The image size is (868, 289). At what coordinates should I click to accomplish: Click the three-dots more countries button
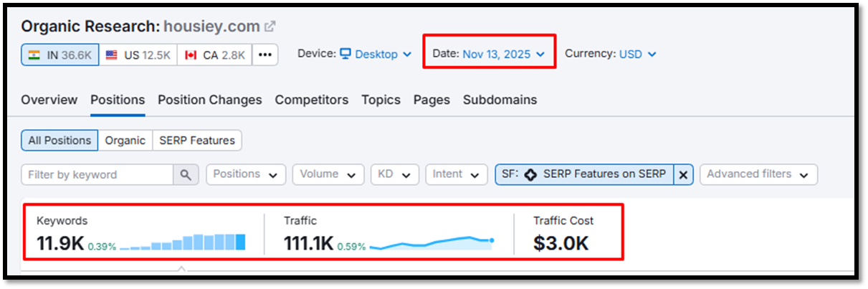(x=264, y=55)
